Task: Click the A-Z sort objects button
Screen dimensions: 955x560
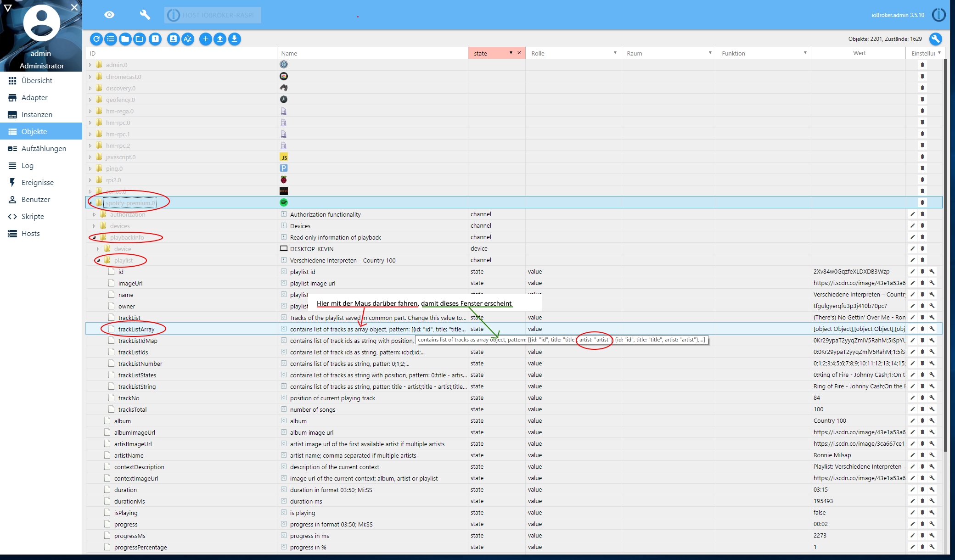Action: point(187,39)
